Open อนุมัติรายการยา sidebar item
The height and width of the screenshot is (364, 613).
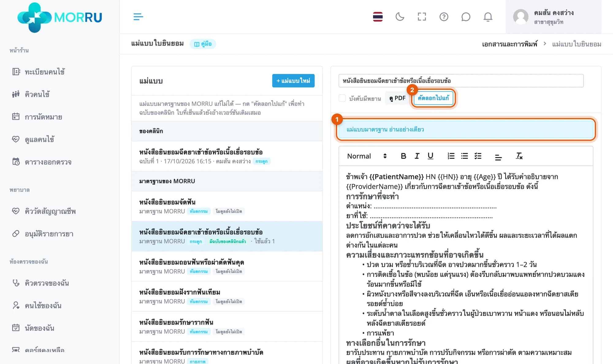pos(43,234)
